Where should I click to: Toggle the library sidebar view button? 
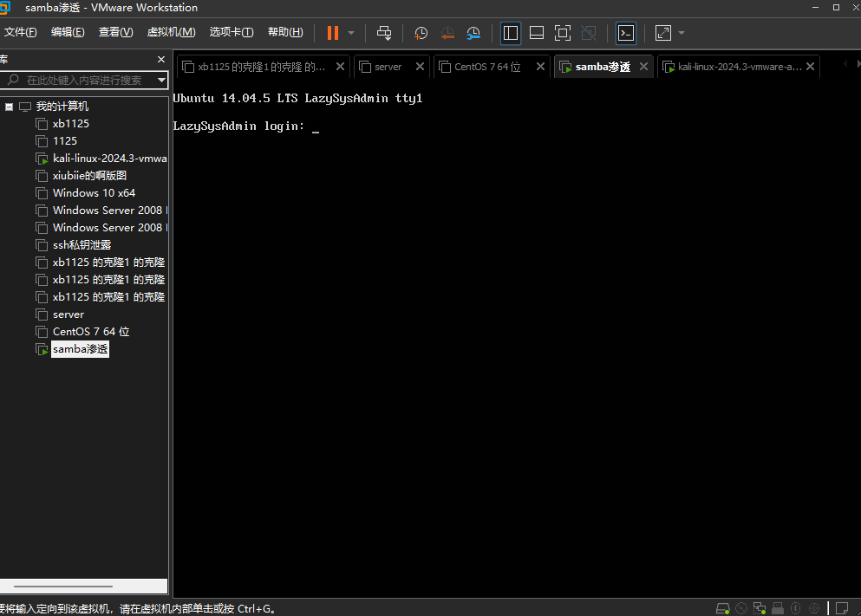(511, 33)
